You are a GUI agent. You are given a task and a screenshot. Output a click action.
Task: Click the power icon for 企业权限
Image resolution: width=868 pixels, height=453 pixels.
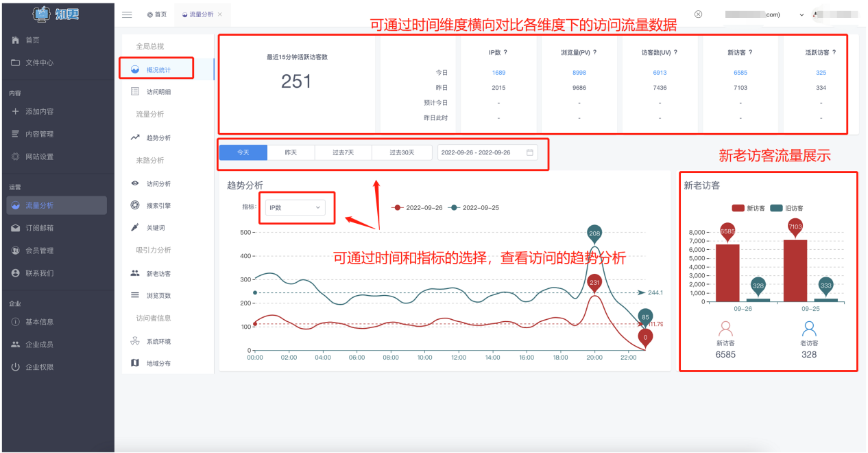point(16,367)
